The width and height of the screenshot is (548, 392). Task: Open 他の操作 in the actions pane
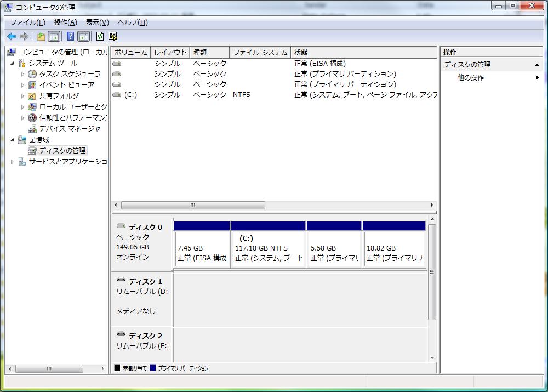471,78
